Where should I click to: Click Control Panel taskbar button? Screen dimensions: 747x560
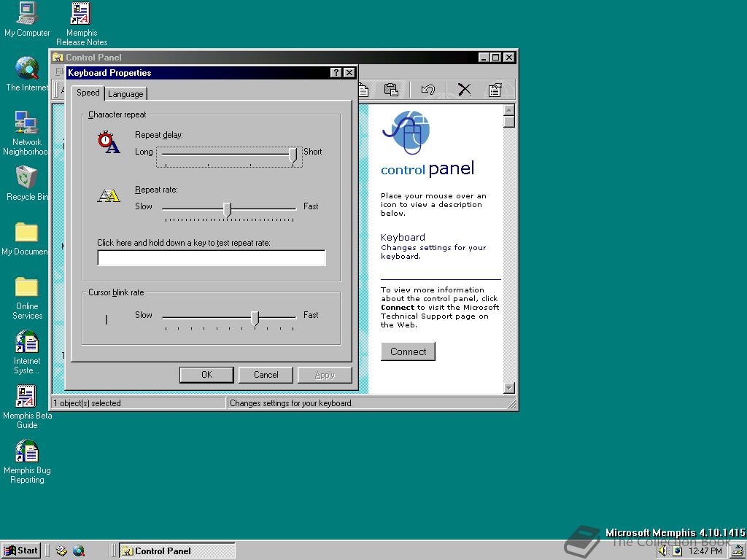click(x=177, y=551)
